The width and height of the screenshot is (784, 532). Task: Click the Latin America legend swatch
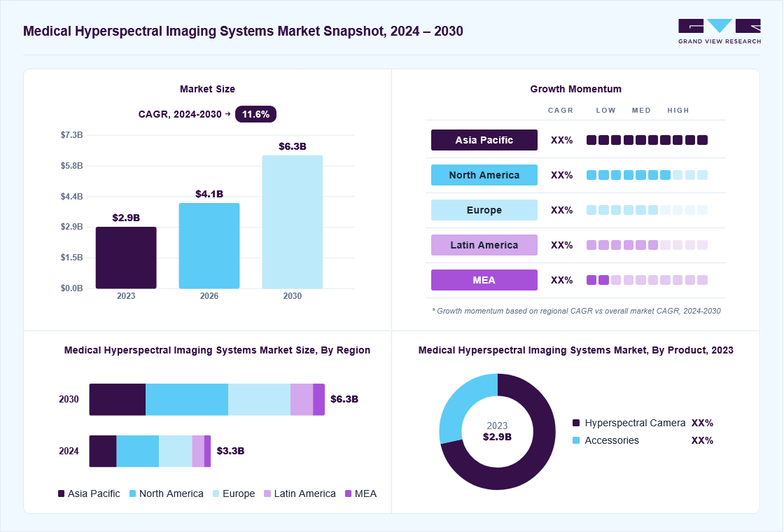[x=267, y=493]
